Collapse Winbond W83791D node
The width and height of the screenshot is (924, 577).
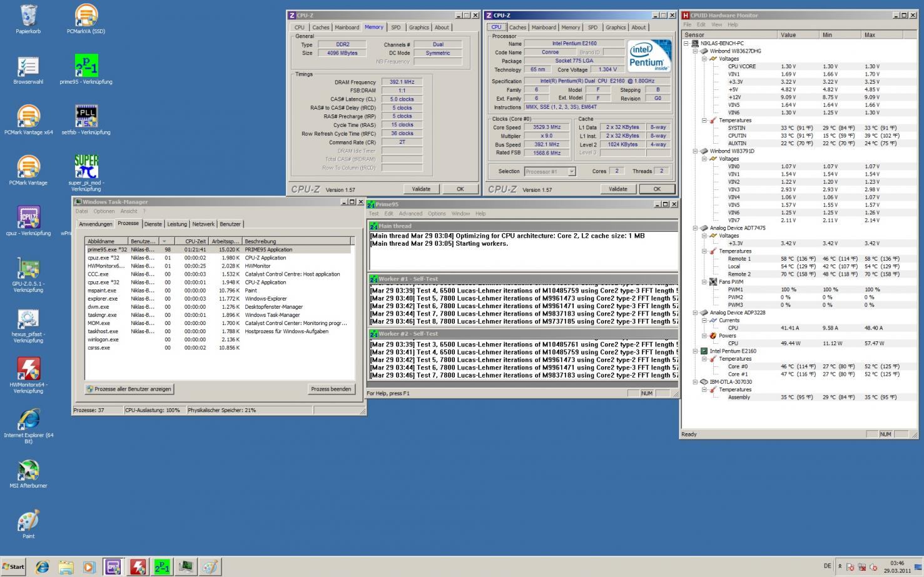point(696,151)
